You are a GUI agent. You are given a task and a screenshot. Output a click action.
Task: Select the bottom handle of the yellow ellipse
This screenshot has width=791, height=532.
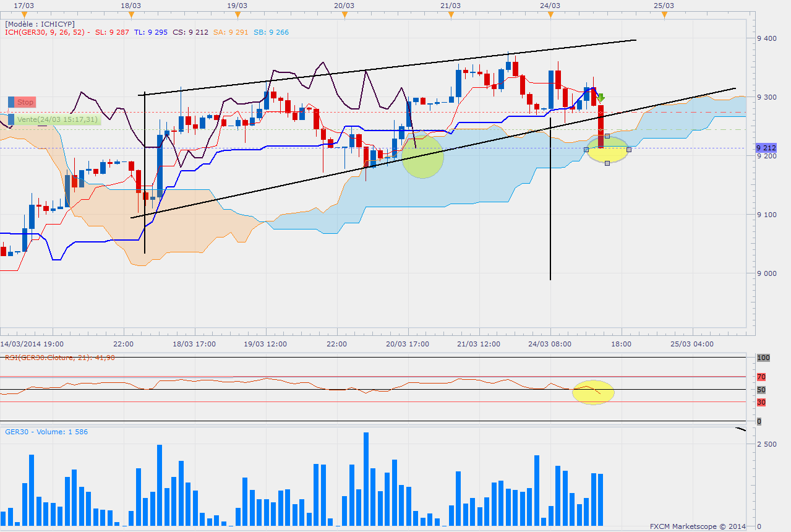607,163
